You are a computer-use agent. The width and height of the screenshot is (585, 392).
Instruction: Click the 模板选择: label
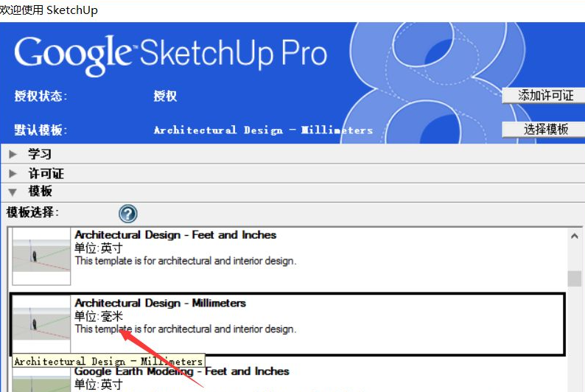(x=33, y=212)
